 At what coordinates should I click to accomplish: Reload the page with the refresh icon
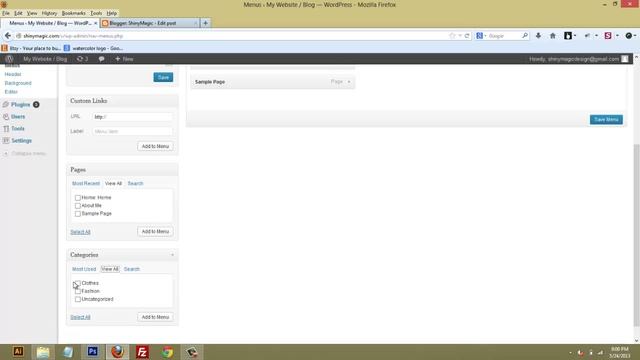(467, 36)
